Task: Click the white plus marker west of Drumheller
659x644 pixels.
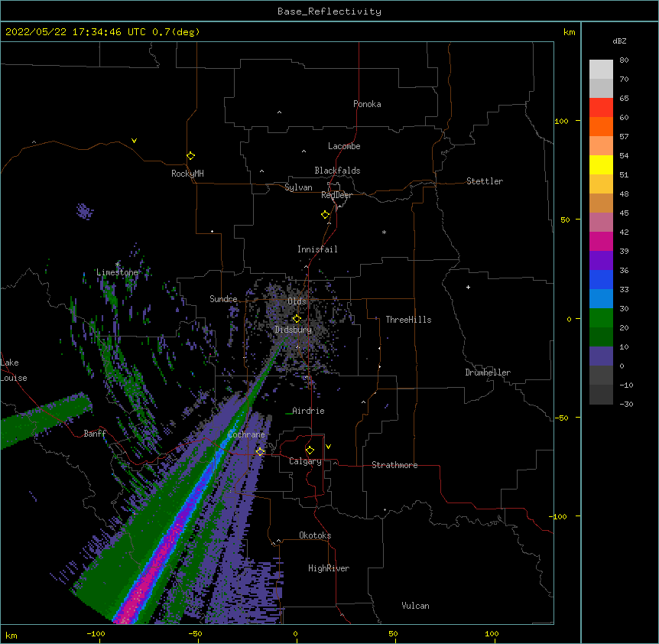Action: coord(468,287)
